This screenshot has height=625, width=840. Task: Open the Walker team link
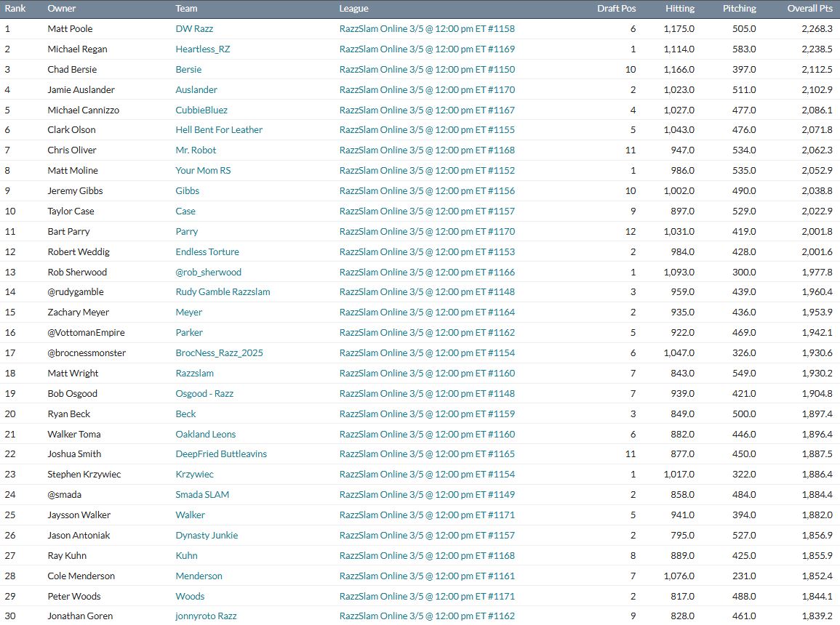pyautogui.click(x=190, y=515)
